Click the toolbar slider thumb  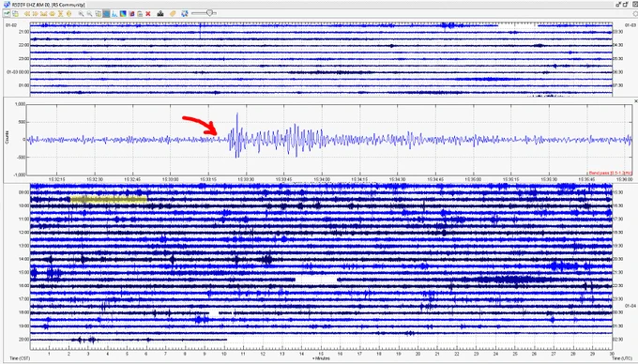209,13
